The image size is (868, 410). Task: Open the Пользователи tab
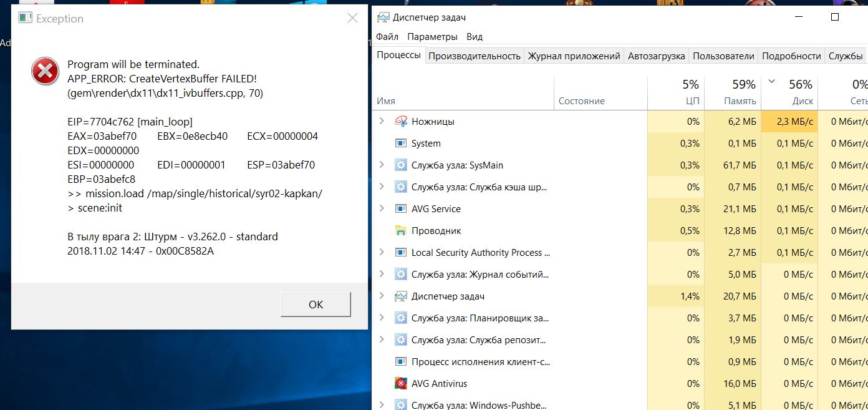pos(723,56)
